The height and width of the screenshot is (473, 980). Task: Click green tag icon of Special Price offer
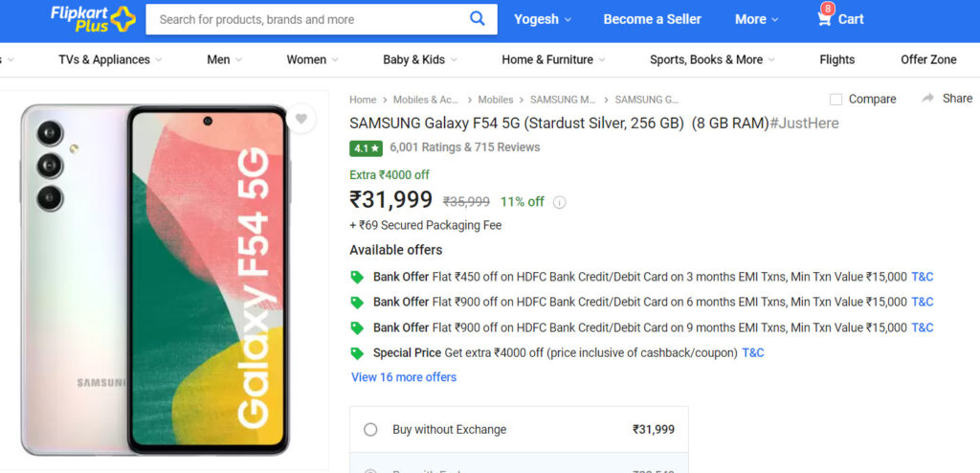(x=357, y=353)
